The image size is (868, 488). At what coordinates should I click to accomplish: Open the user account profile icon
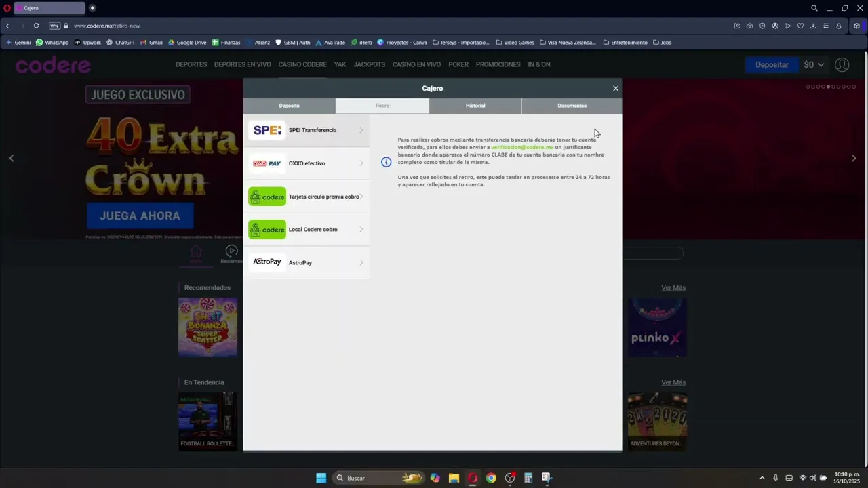click(x=842, y=65)
